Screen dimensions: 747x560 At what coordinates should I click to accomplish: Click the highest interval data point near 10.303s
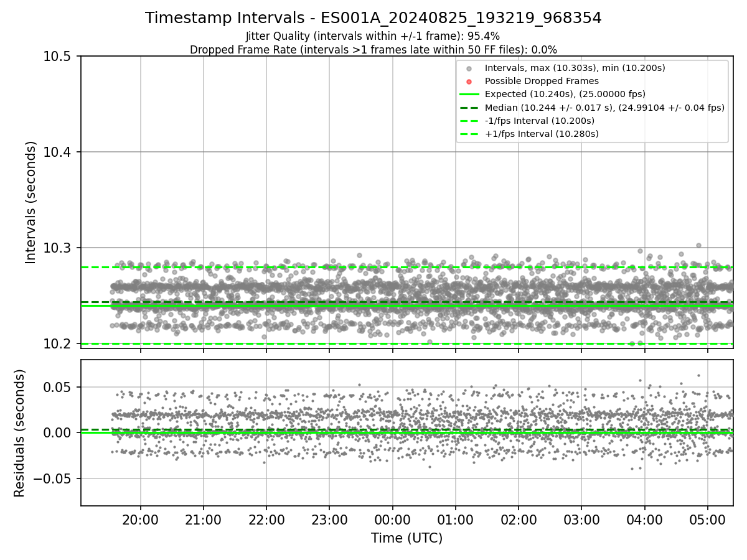[x=698, y=245]
